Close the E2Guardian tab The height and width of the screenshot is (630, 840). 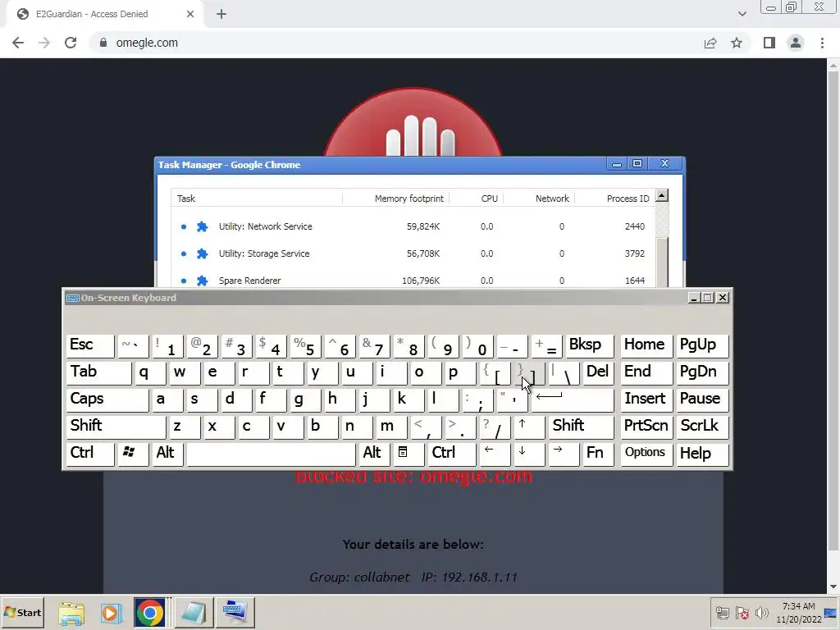(190, 14)
